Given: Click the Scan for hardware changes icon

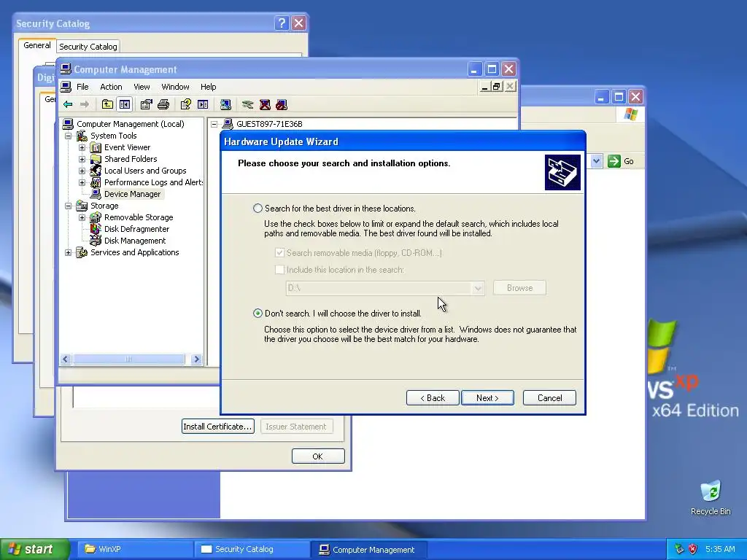Looking at the screenshot, I should pos(225,104).
